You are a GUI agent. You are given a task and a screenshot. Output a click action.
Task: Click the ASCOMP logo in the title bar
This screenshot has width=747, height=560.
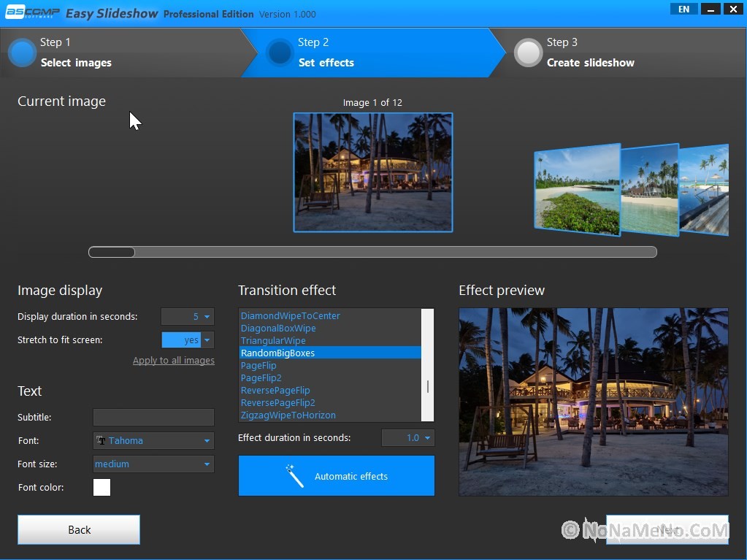point(32,12)
